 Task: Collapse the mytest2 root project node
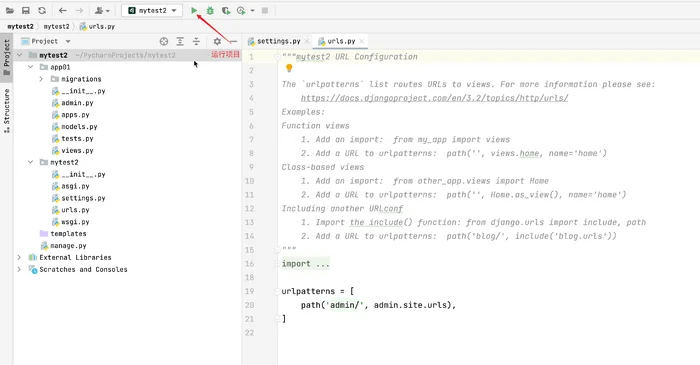pos(20,55)
